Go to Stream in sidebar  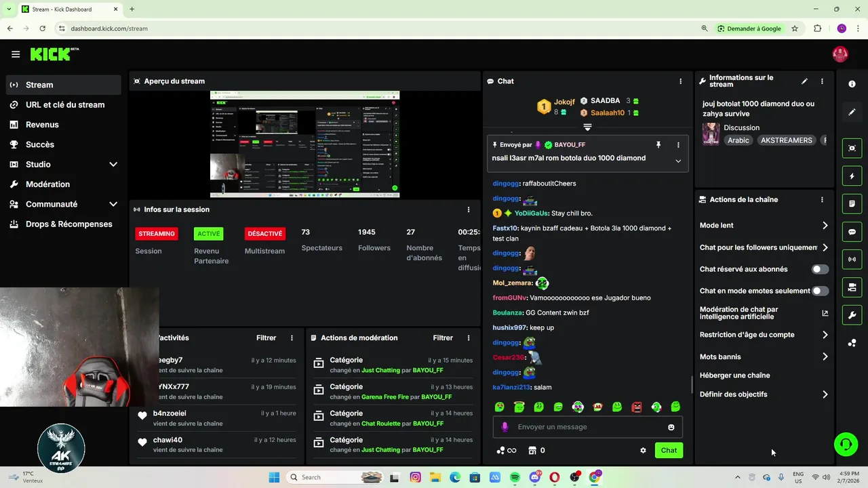(64, 85)
